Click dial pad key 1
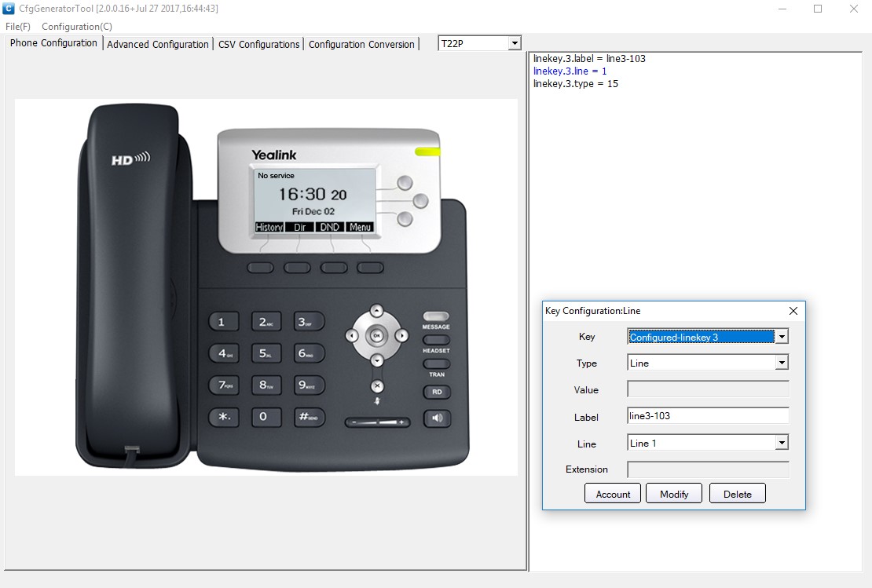The height and width of the screenshot is (588, 872). pos(224,322)
